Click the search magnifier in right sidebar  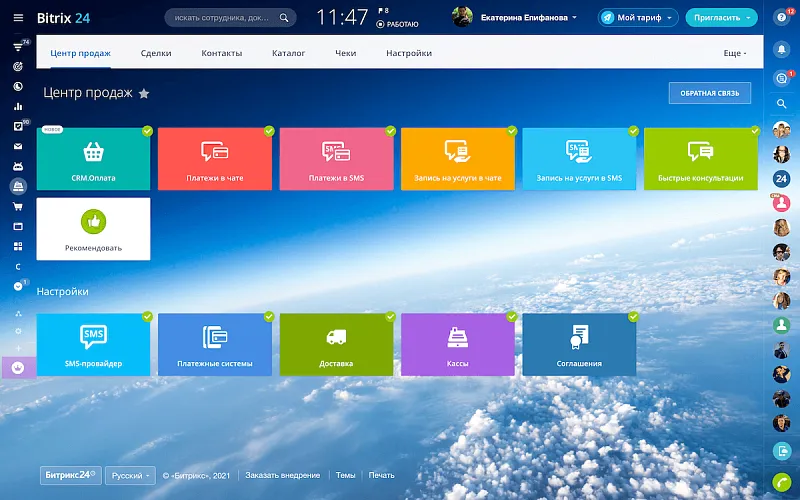782,103
